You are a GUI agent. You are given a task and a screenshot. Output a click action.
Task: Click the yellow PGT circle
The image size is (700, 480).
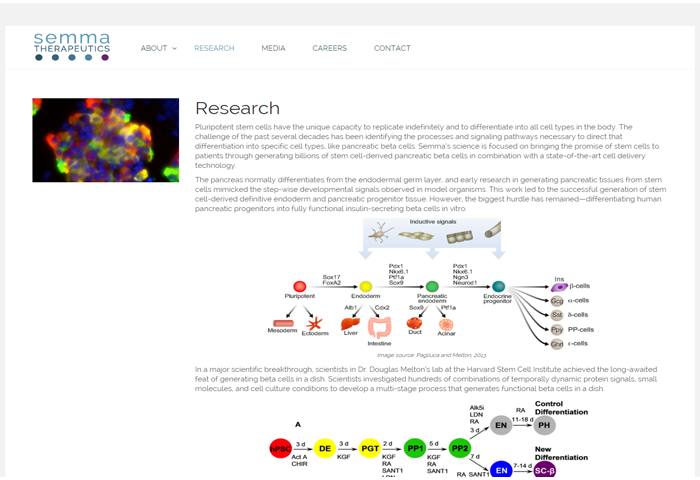[x=370, y=448]
